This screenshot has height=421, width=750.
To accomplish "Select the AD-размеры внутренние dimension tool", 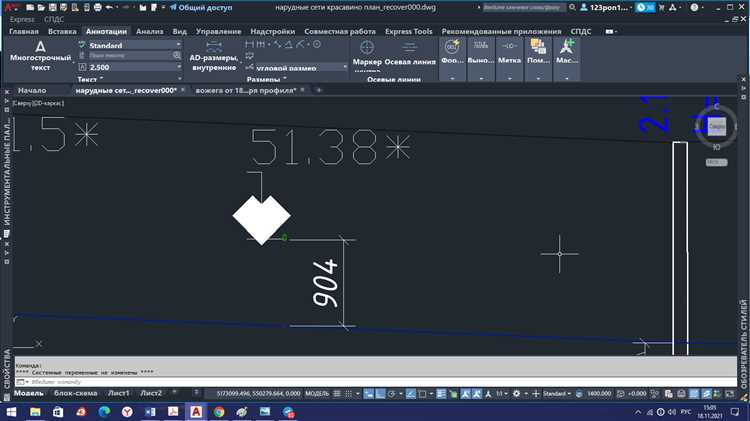I will point(213,56).
